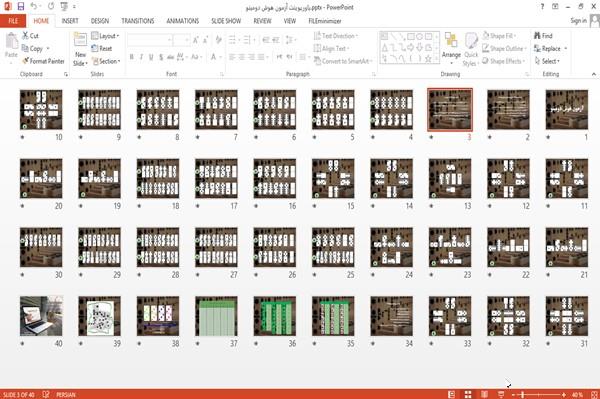Select slide 40 thumbnail with laptop photo
600x399 pixels.
41,316
